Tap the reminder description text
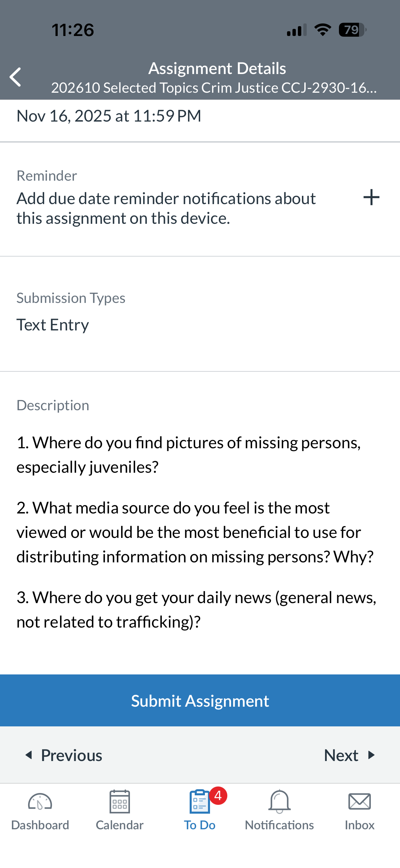The image size is (400, 868). pyautogui.click(x=166, y=208)
